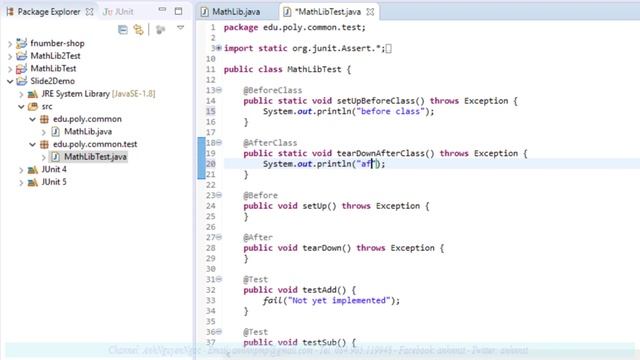Click the MathLib.java file icon in tree
The image size is (640, 360).
56,131
